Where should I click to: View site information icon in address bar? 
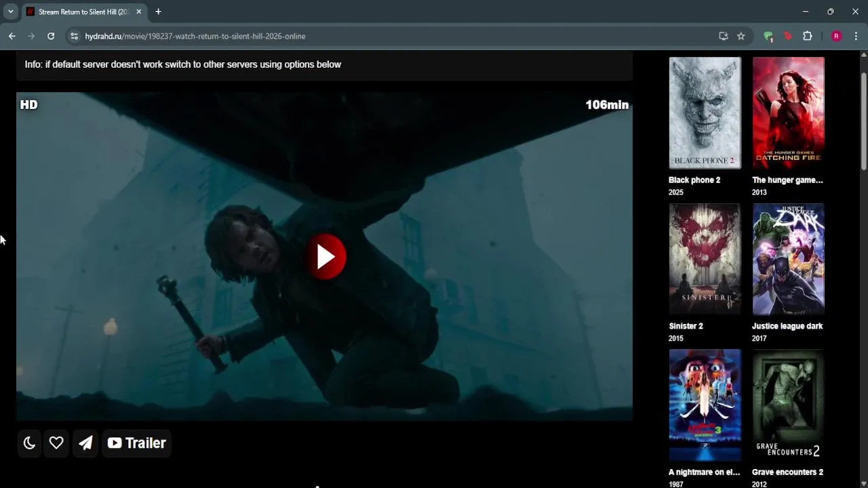click(75, 36)
